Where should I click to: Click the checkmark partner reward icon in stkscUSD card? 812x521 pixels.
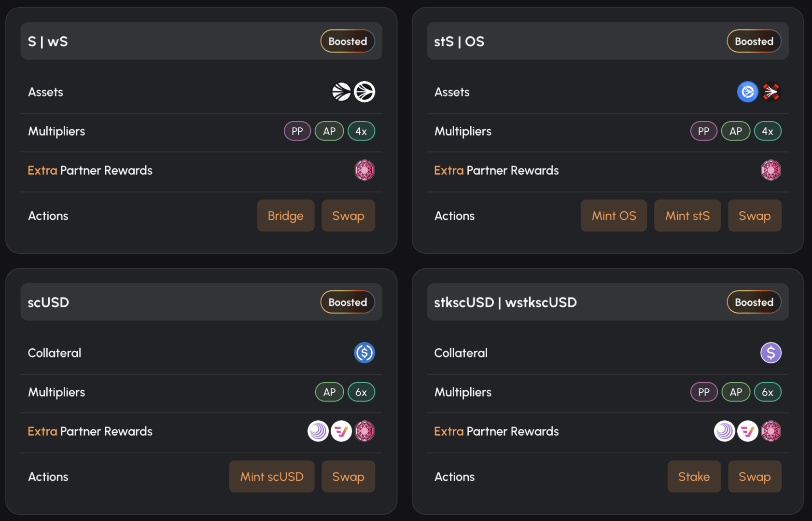(748, 431)
